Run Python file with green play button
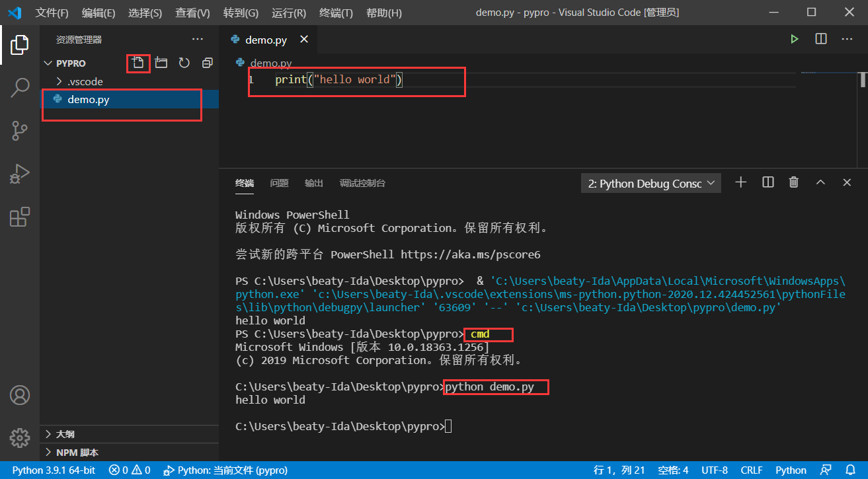Screen dimensions: 868x479 [x=795, y=40]
